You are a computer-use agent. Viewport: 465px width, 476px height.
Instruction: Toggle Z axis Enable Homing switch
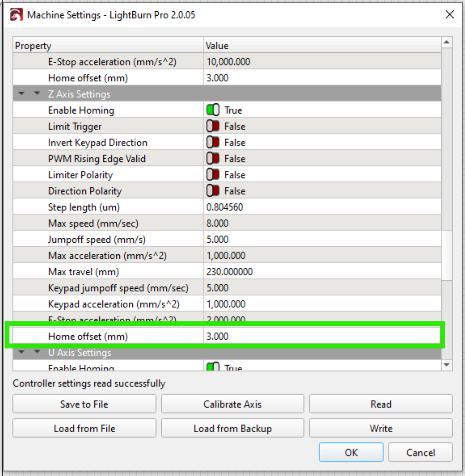pos(213,110)
